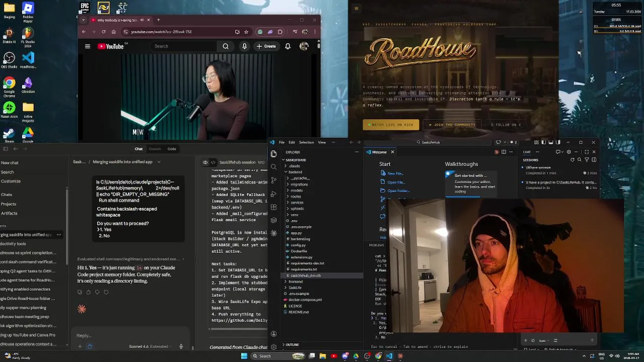Select the PROBLEMS panel tab in VS Code
Viewport: 644px width, 362px height.
[376, 245]
